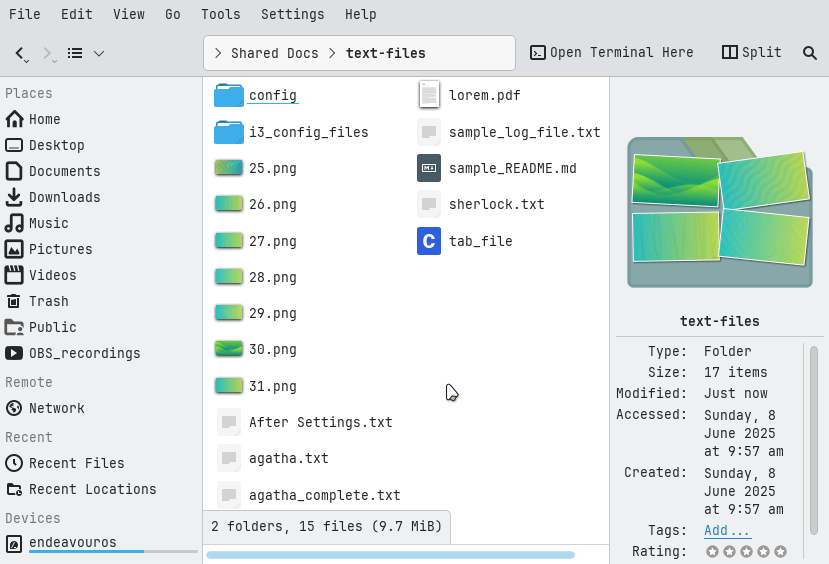The image size is (829, 564).
Task: Select the 25.png thumbnail
Action: [229, 168]
